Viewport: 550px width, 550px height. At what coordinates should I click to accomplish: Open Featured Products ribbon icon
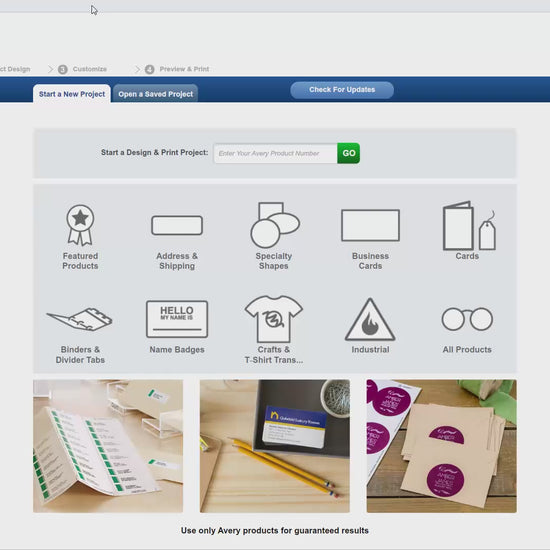click(80, 225)
